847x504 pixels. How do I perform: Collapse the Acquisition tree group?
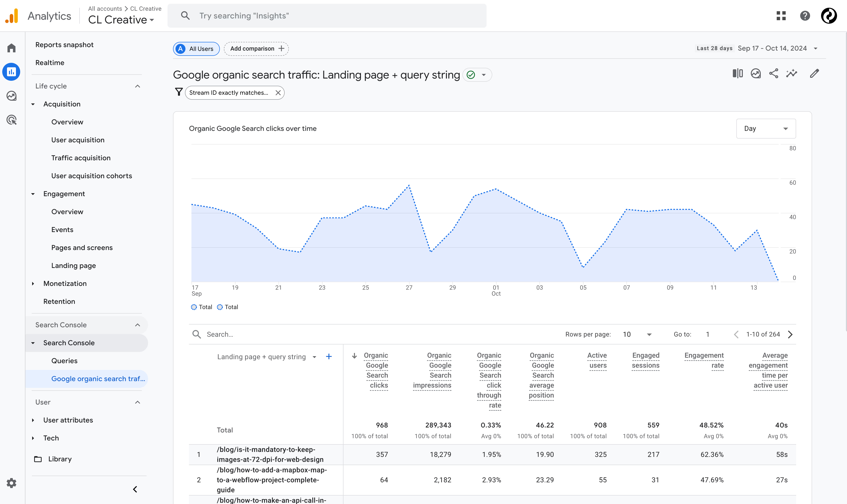pos(33,104)
